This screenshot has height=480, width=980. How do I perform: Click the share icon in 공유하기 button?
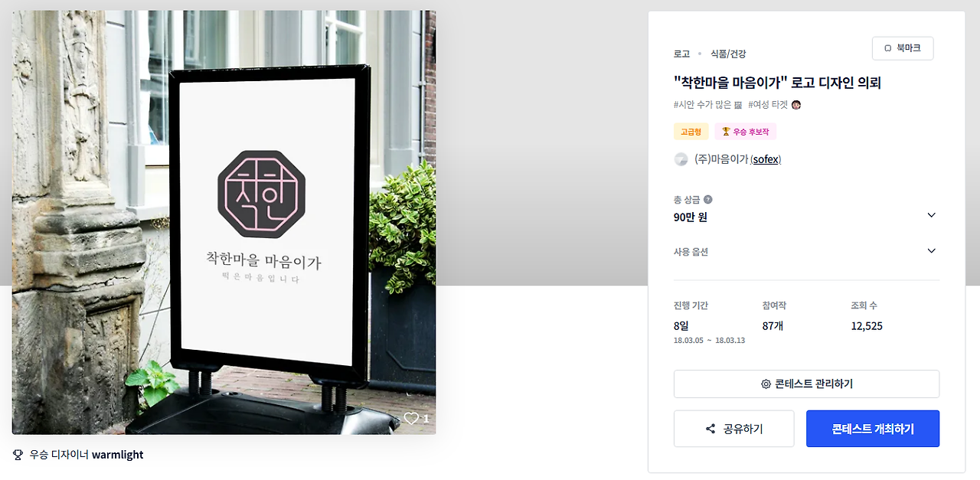coord(710,429)
